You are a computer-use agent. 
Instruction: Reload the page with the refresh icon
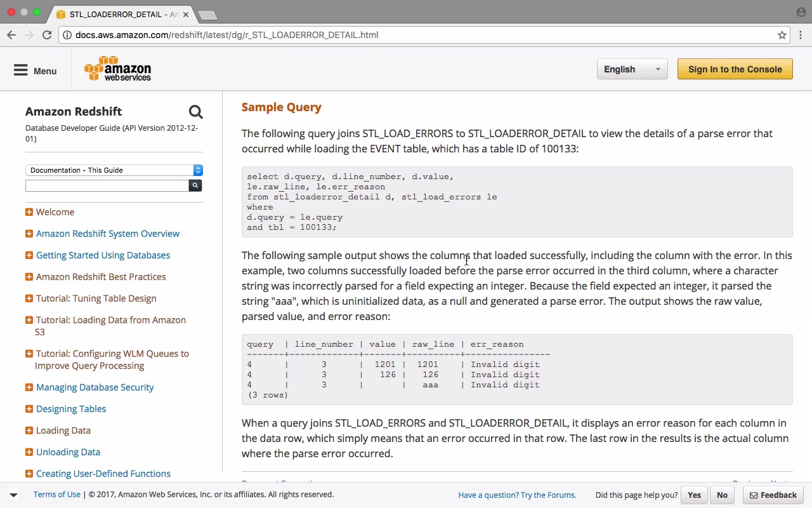tap(47, 35)
